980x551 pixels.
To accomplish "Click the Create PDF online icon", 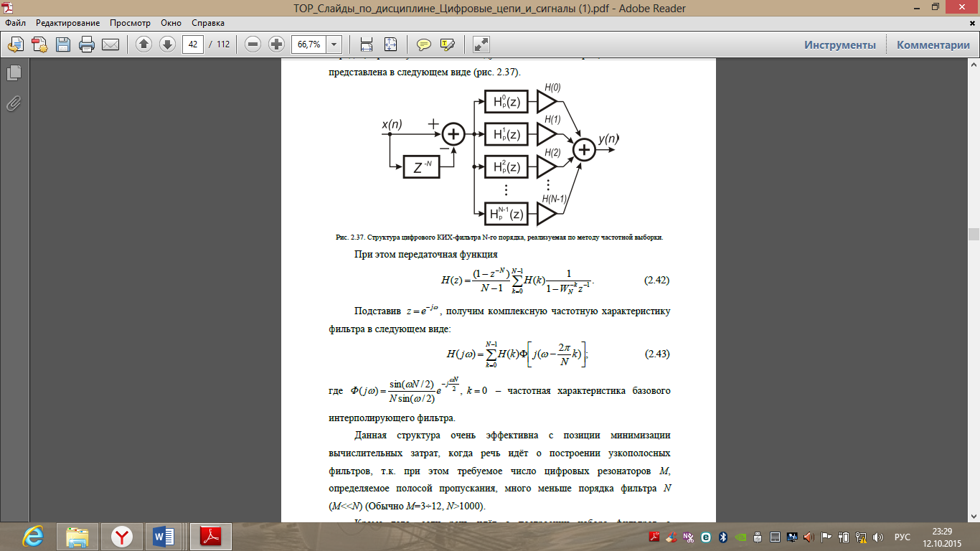I will click(x=39, y=44).
